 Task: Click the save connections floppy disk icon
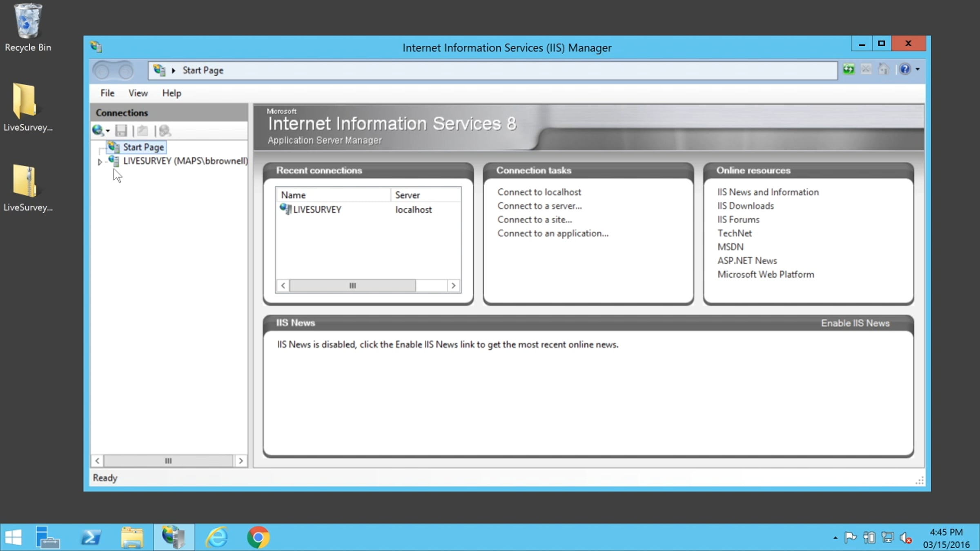(x=121, y=131)
